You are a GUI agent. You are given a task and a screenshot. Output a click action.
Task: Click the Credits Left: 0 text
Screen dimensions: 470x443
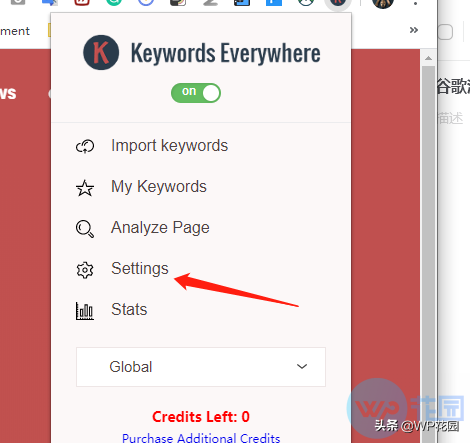point(201,417)
